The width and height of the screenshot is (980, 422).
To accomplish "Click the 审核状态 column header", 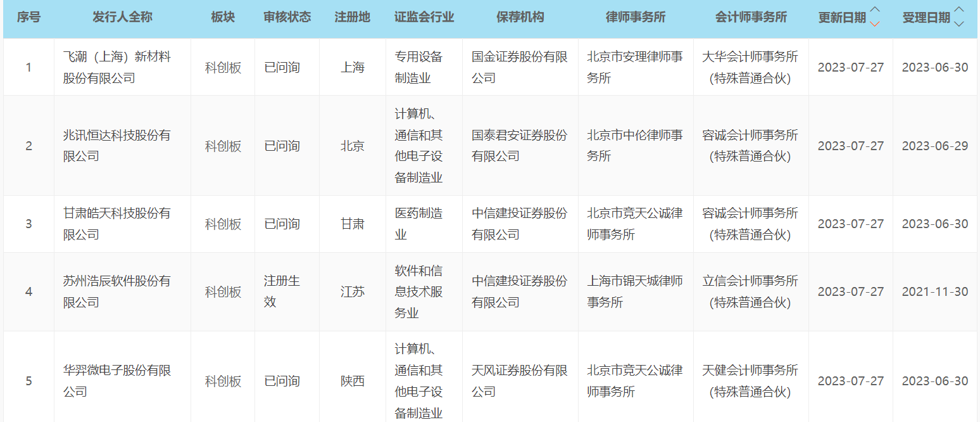I will pos(287,17).
